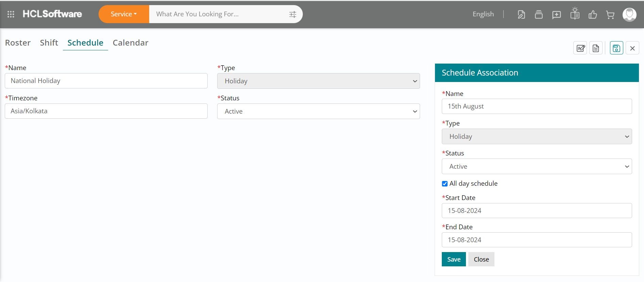Switch to the Calendar tab
Screen dimensions: 644x282
(130, 43)
